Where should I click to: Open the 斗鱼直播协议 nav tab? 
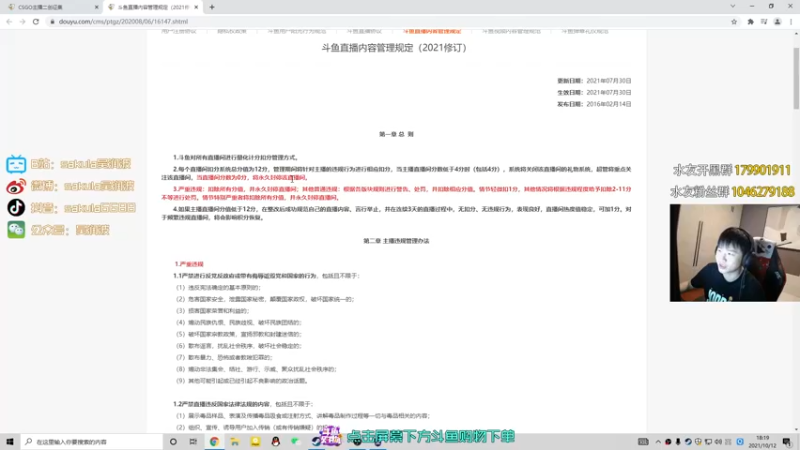(364, 32)
